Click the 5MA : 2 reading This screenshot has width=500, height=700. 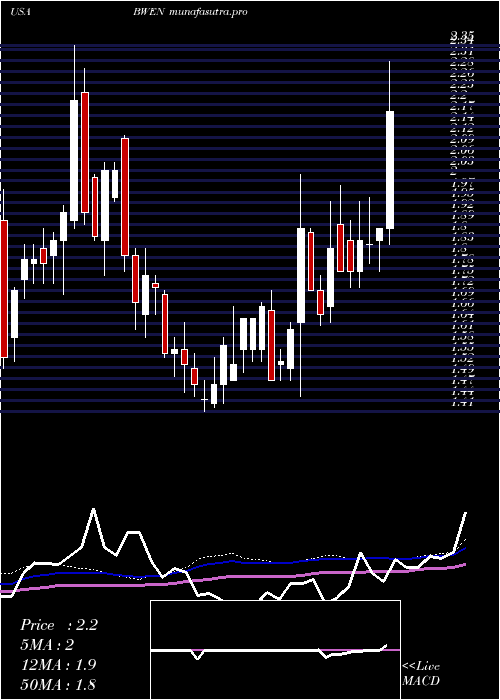coord(47,645)
